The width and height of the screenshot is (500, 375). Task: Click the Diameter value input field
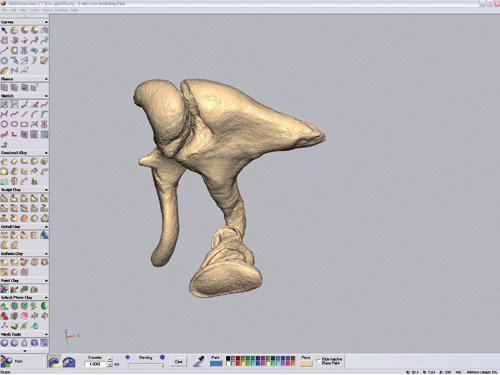tap(95, 364)
